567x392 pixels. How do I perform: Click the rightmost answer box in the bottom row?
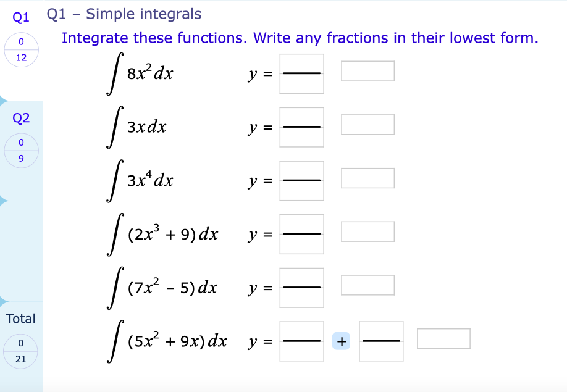444,337
